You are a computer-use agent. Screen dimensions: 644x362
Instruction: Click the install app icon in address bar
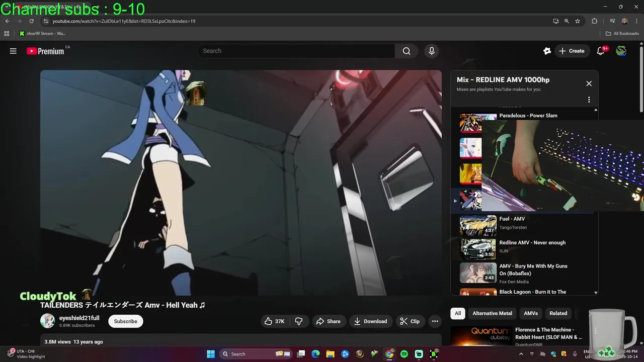pyautogui.click(x=555, y=21)
